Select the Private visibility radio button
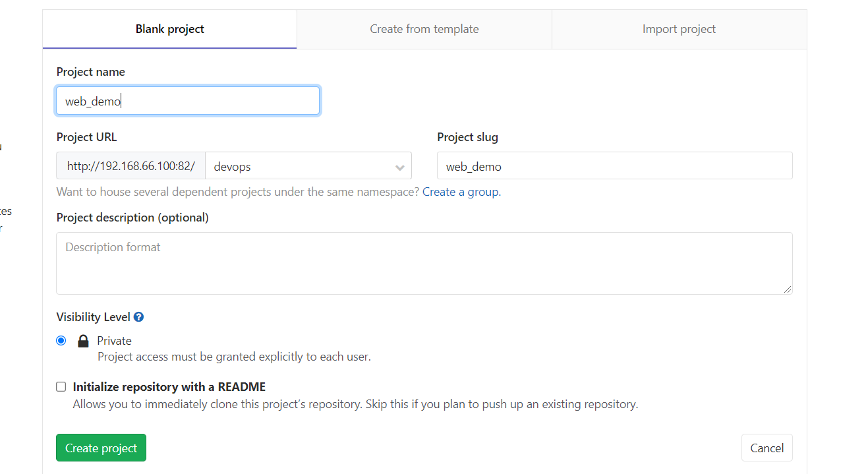This screenshot has height=474, width=868. click(x=61, y=341)
